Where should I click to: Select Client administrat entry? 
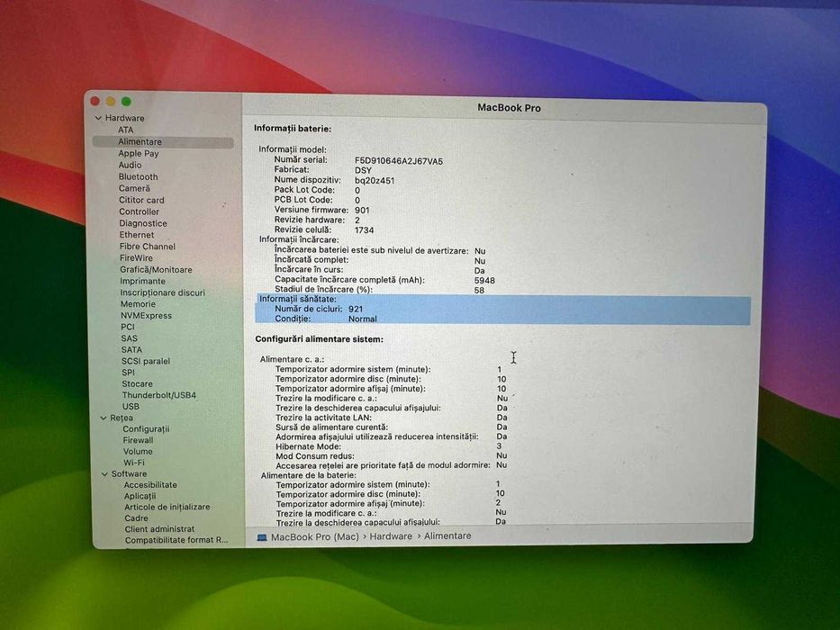(159, 529)
